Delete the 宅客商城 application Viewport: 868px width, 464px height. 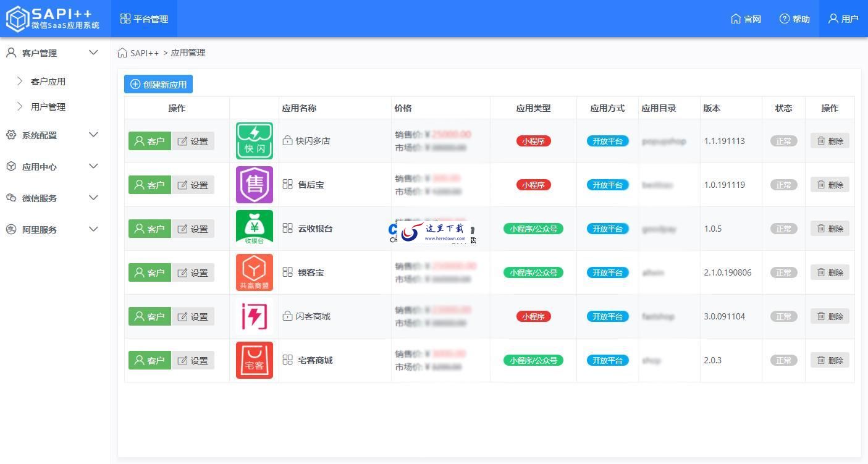[829, 360]
